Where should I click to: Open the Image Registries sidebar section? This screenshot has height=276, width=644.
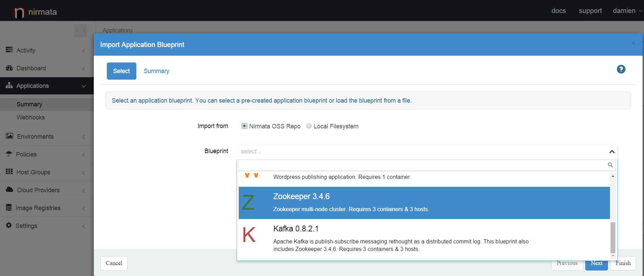point(47,208)
